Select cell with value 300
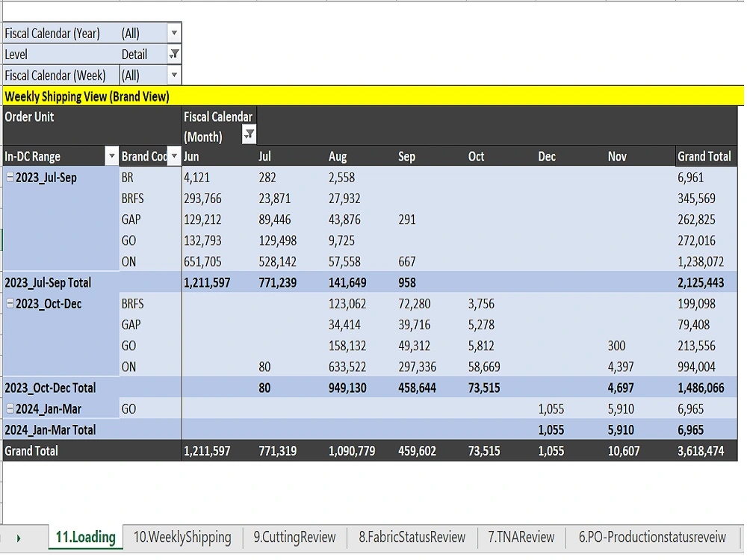The height and width of the screenshot is (560, 747). [x=641, y=346]
